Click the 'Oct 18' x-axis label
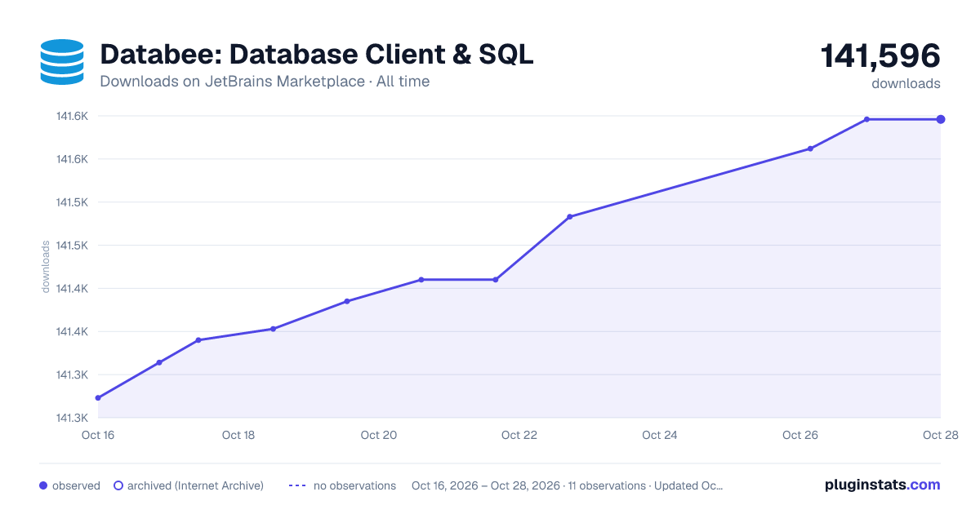 pos(238,435)
